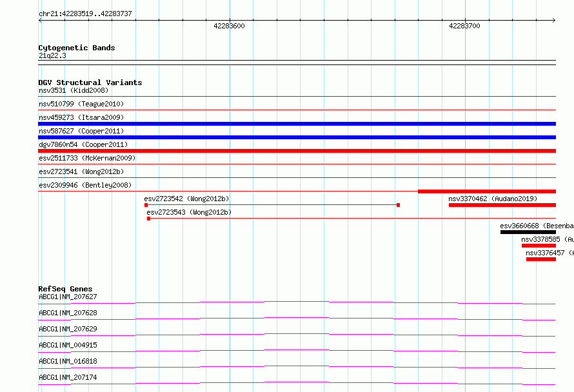Select variant esv3660668 label
574x392 pixels.
click(x=537, y=226)
